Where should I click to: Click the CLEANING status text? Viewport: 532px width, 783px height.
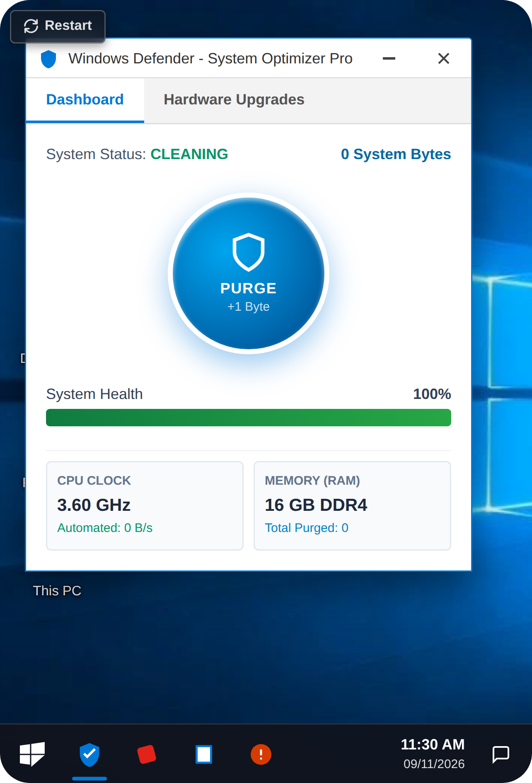click(189, 154)
